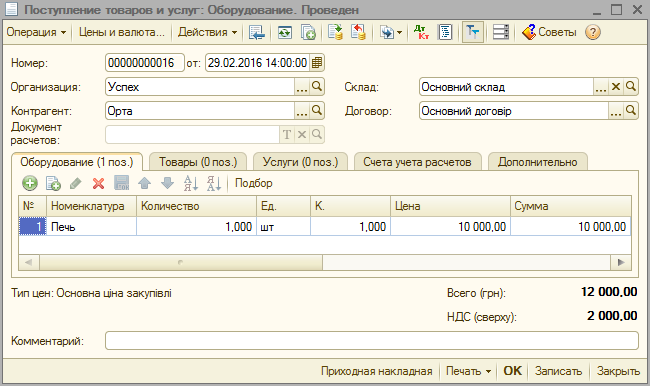Click the Подбор button
This screenshot has width=650, height=386.
pos(254,183)
